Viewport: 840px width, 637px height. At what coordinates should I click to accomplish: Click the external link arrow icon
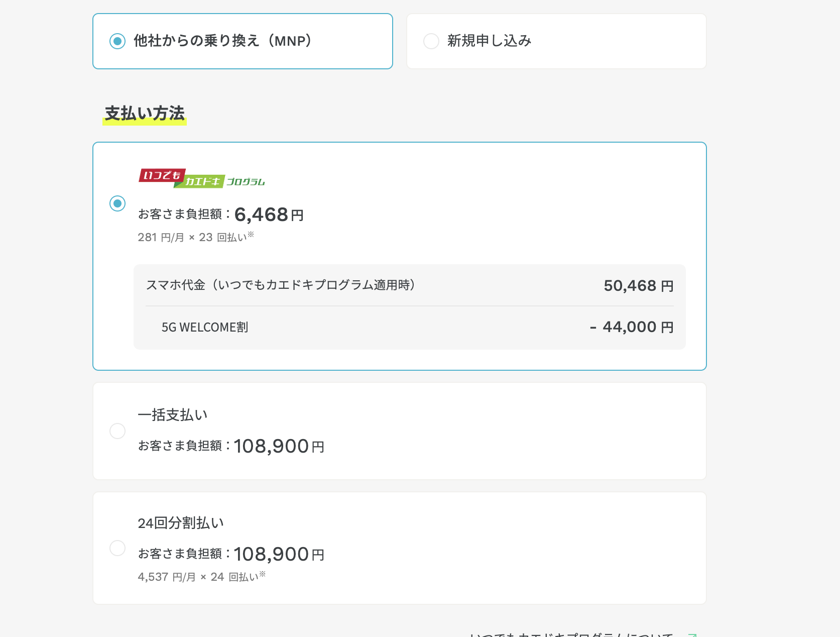692,635
